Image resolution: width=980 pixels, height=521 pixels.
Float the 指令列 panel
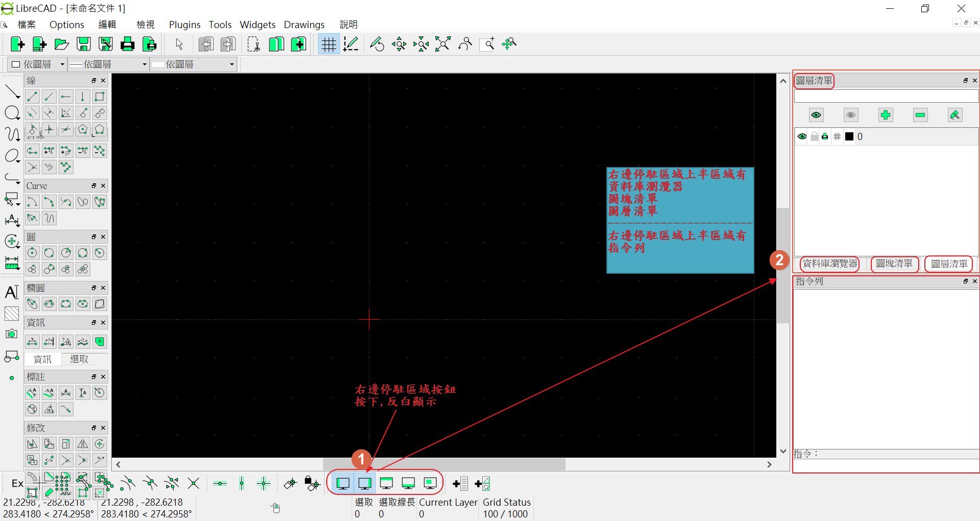[966, 281]
